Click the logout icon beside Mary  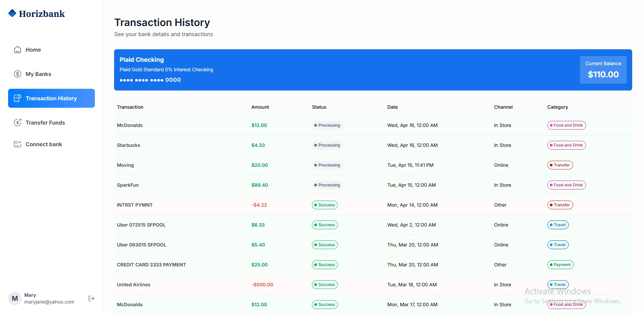pyautogui.click(x=91, y=298)
